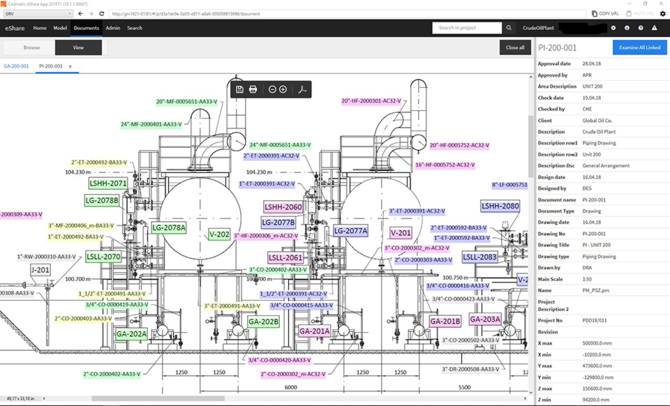Click the address URL field
Screen dimensions: 670x406
(346, 14)
